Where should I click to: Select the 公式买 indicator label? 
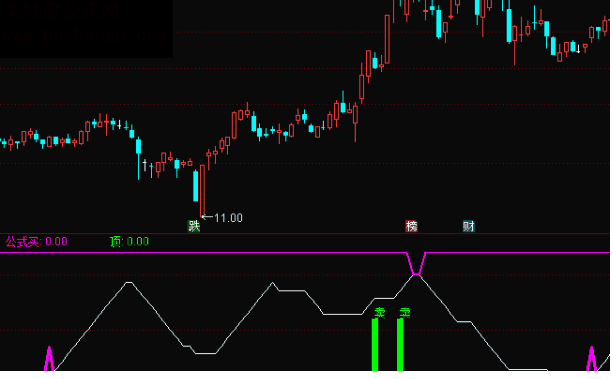click(x=23, y=242)
